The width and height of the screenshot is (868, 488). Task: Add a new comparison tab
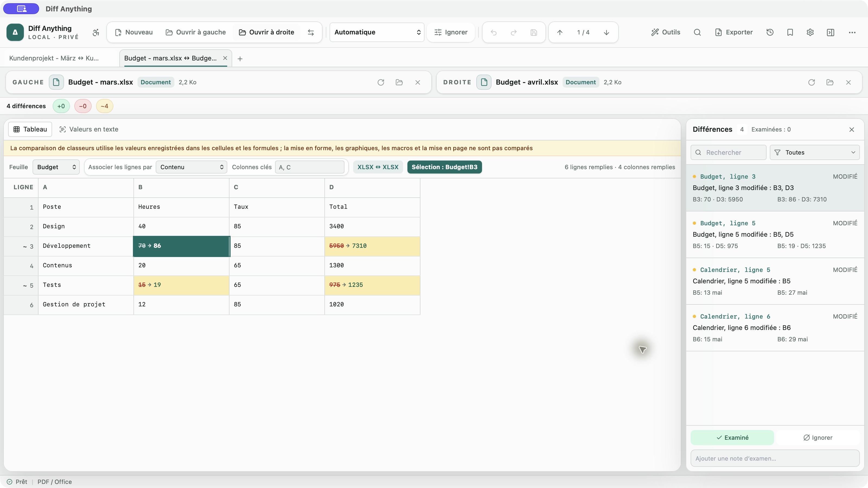[x=240, y=59]
